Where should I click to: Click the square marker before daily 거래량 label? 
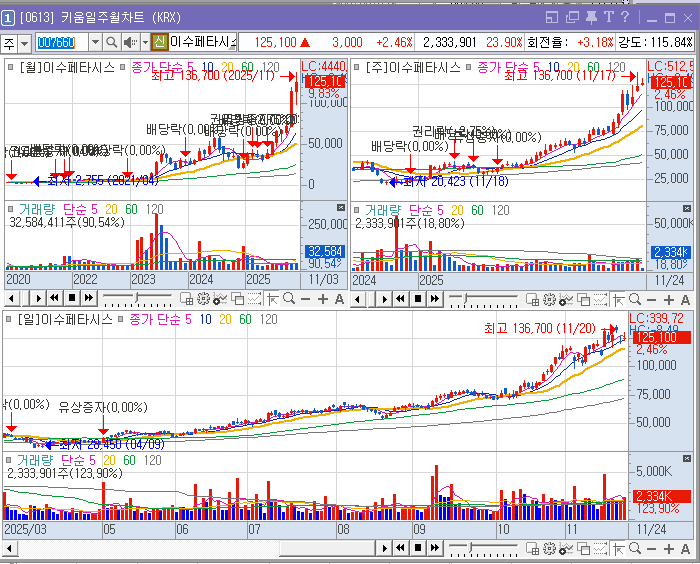click(8, 460)
